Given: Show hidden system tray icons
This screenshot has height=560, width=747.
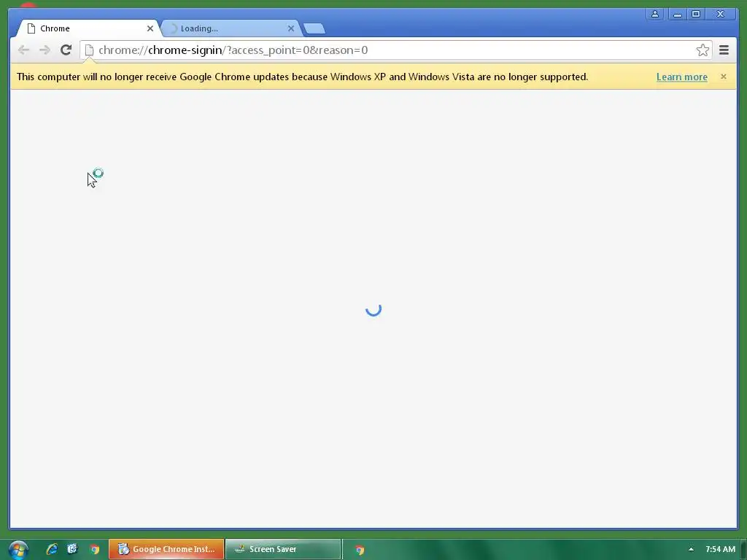Looking at the screenshot, I should coord(691,549).
